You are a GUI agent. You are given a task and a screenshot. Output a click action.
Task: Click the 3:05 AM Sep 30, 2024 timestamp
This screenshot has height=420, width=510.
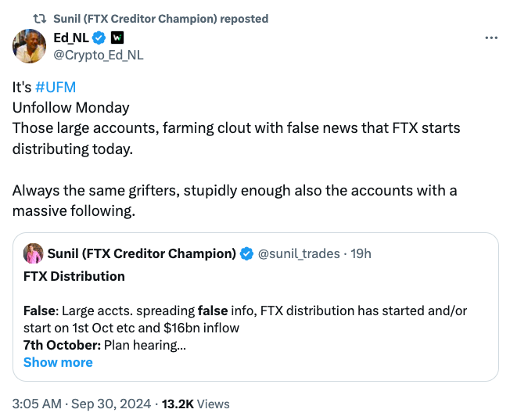(x=81, y=404)
